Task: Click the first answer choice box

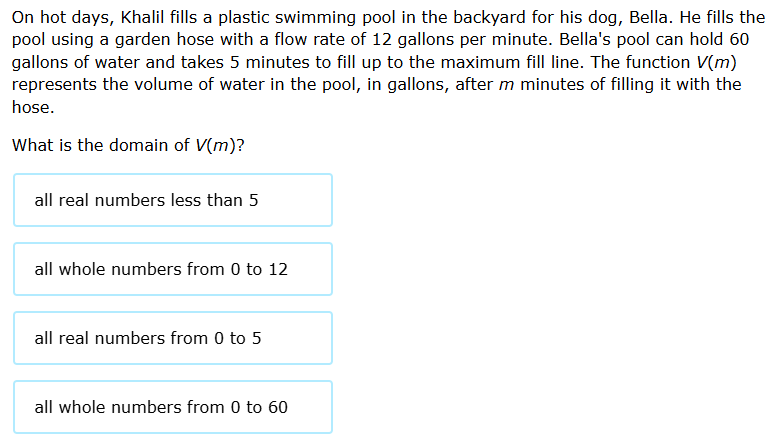Action: tap(173, 200)
